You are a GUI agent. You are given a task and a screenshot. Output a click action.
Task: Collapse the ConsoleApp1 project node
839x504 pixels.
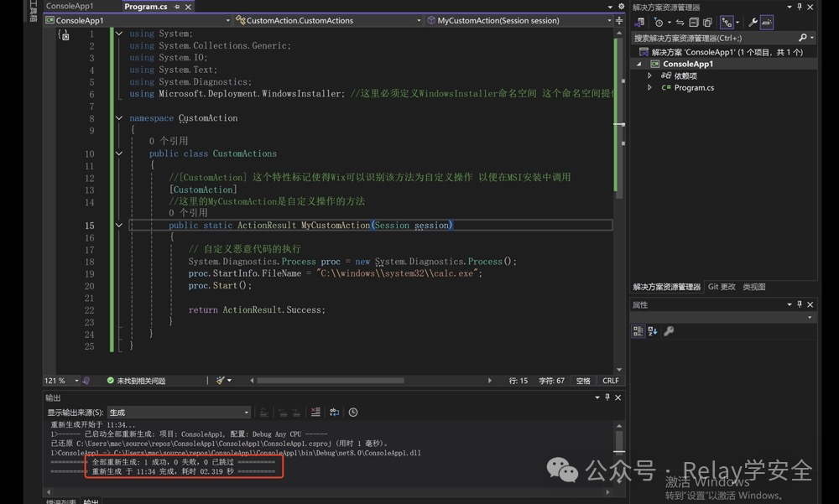pos(638,64)
